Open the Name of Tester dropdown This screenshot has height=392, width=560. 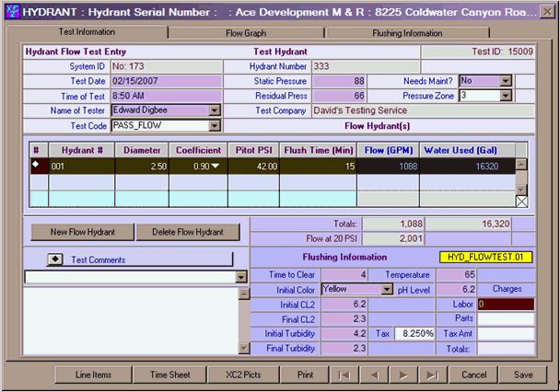215,110
